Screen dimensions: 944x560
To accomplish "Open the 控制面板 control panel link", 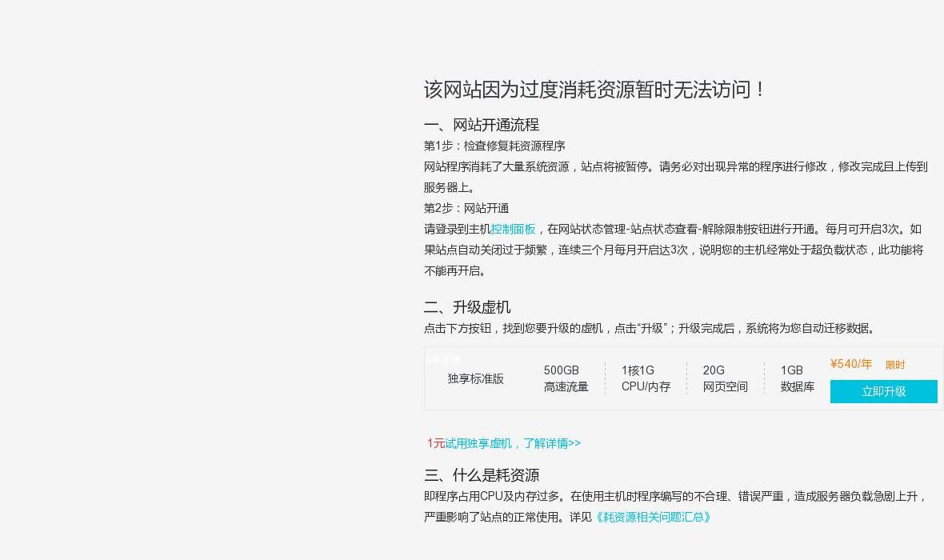I will tap(513, 229).
